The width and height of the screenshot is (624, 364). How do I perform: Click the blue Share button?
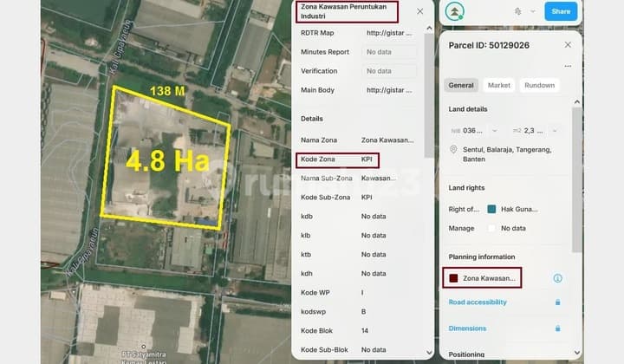click(x=561, y=11)
